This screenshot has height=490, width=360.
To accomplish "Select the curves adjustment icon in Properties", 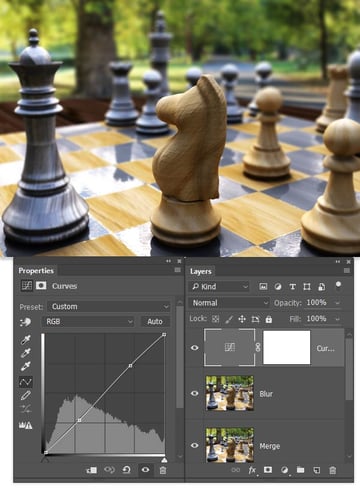I will coord(27,286).
